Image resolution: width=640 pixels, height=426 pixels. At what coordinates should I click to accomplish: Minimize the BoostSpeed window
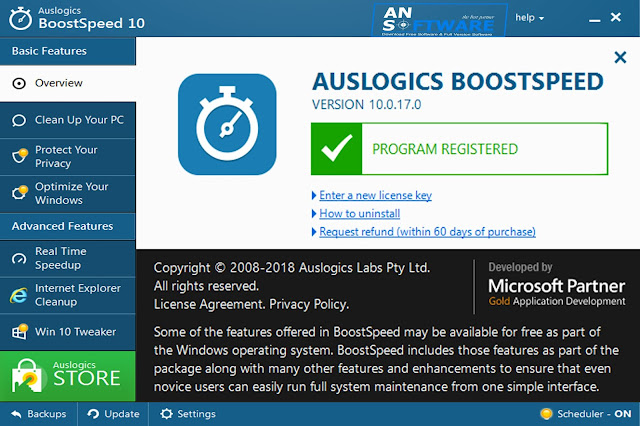pos(594,19)
